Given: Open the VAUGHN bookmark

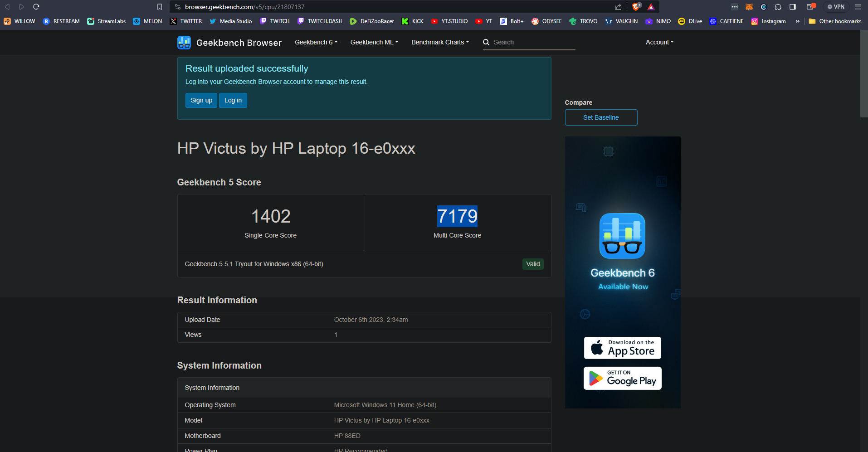Looking at the screenshot, I should tap(621, 21).
